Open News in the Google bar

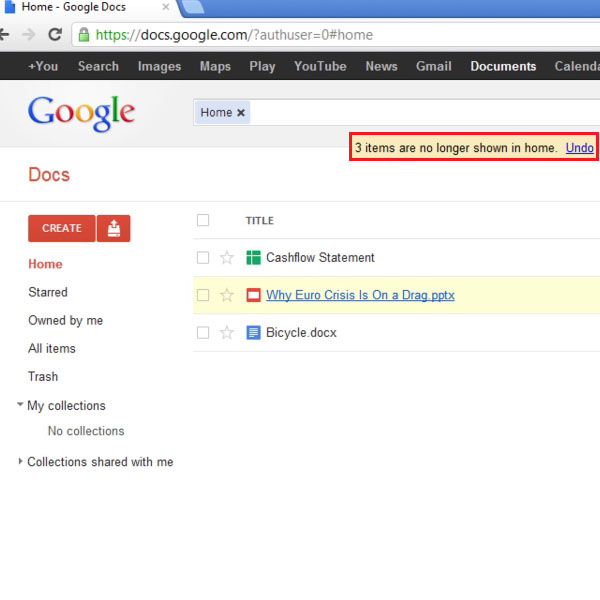[381, 66]
